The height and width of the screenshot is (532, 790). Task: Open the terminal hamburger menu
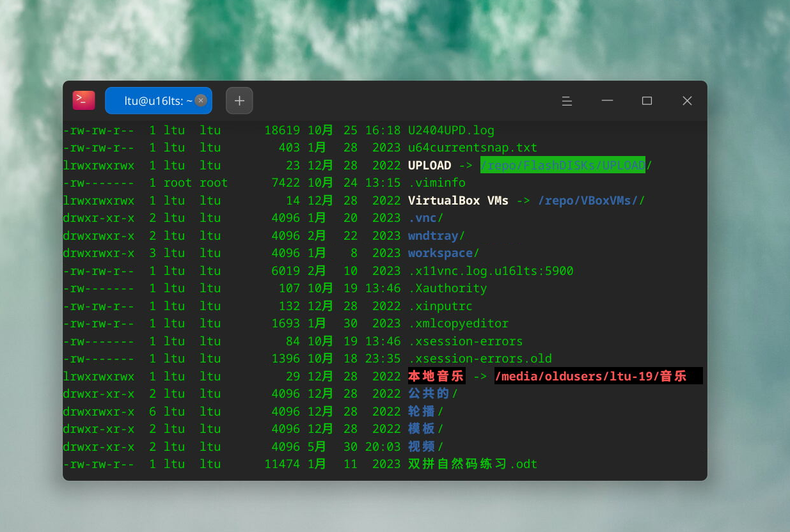567,100
